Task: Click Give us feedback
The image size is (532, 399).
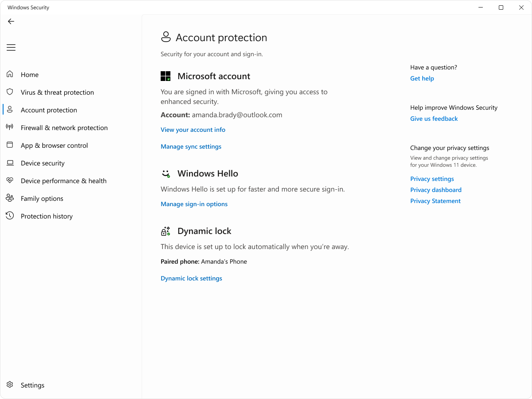Action: tap(434, 119)
